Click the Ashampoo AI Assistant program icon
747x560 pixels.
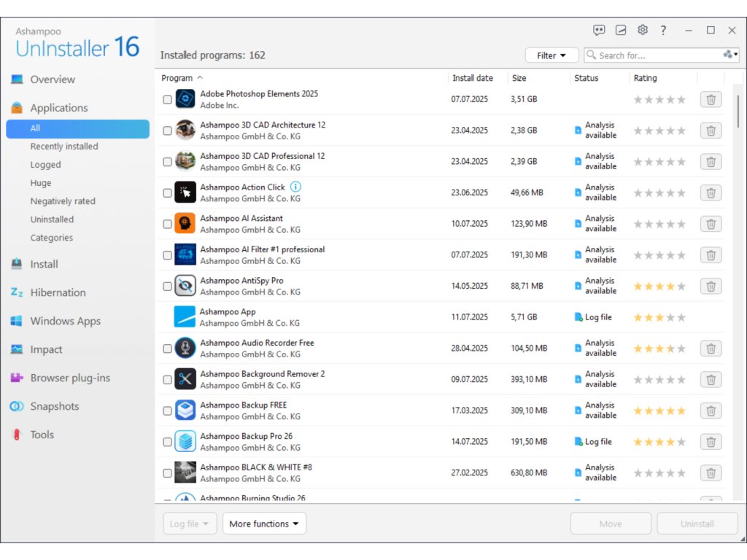[185, 223]
